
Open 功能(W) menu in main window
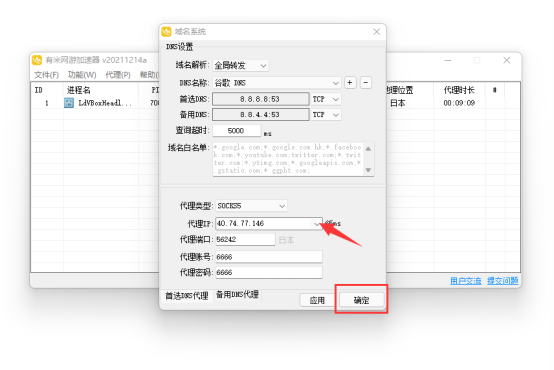tap(82, 75)
